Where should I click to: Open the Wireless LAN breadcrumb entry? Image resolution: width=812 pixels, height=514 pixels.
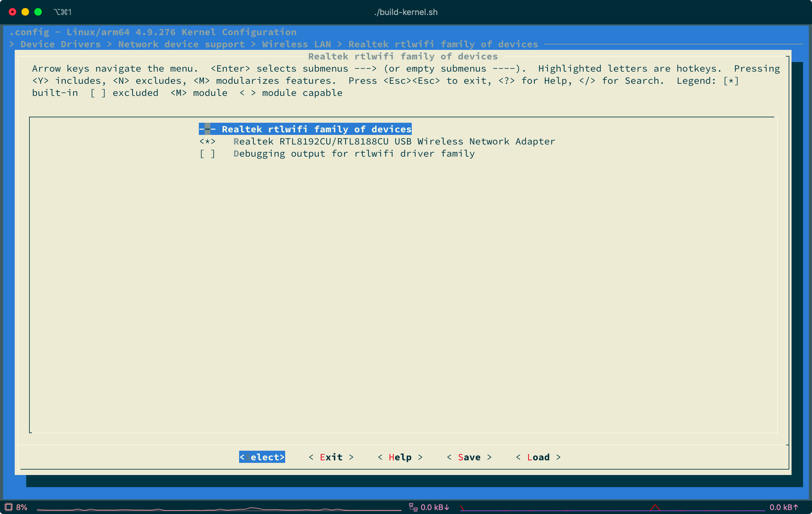tap(297, 44)
